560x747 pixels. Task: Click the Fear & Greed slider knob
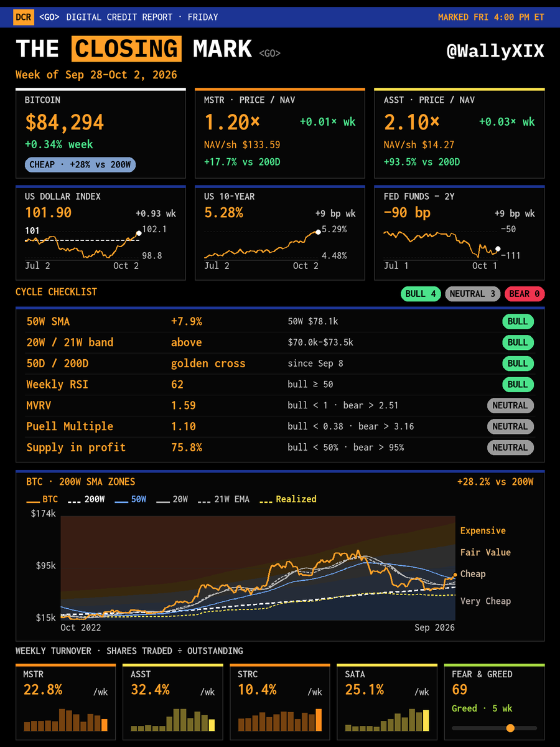coord(511,728)
